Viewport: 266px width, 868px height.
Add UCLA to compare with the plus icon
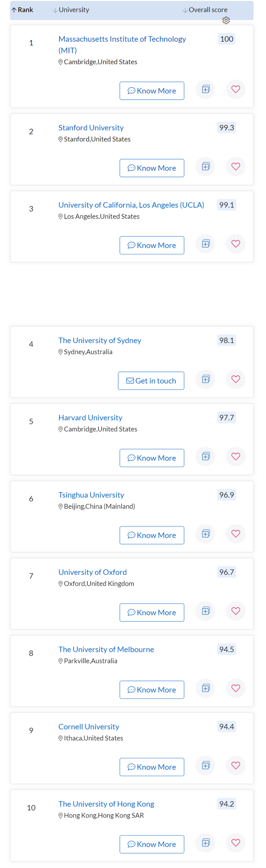click(x=205, y=244)
